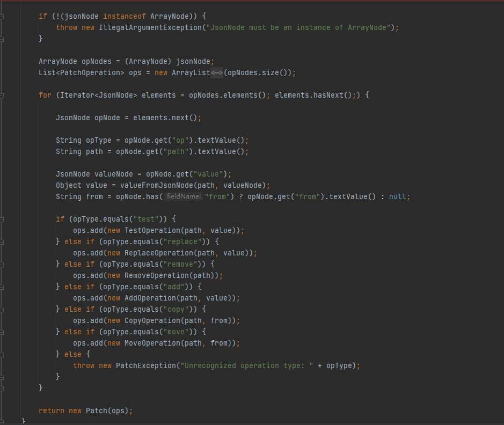Image resolution: width=504 pixels, height=425 pixels.
Task: Collapse the 'for (Iterator<JsonNode>' loop fold marker
Action: coord(2,96)
